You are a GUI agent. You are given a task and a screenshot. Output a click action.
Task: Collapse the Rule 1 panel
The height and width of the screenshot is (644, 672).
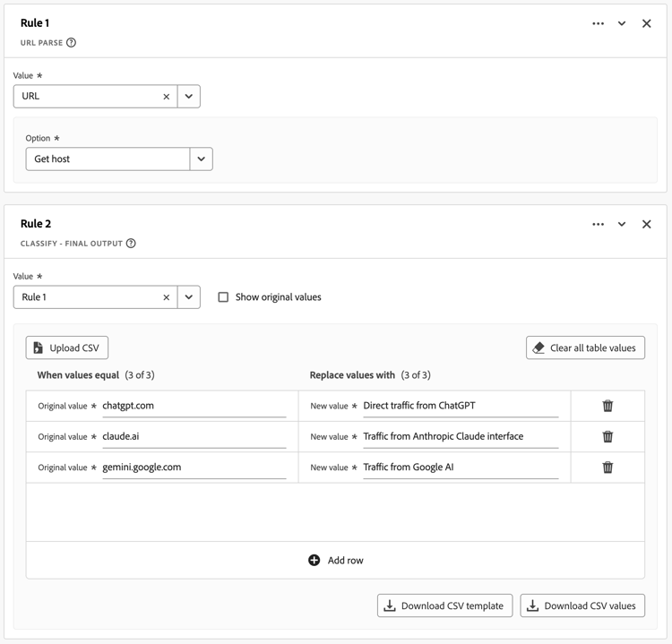(622, 23)
